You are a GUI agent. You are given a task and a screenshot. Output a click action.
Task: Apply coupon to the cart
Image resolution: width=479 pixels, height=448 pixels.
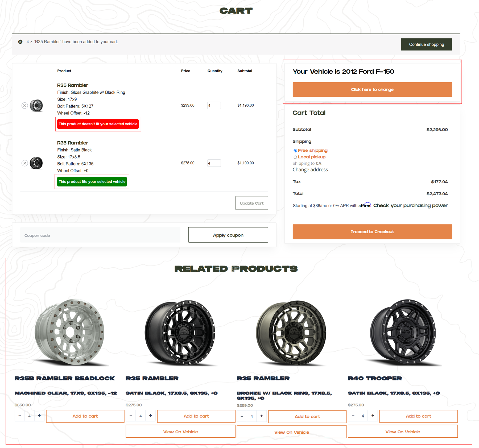point(228,235)
